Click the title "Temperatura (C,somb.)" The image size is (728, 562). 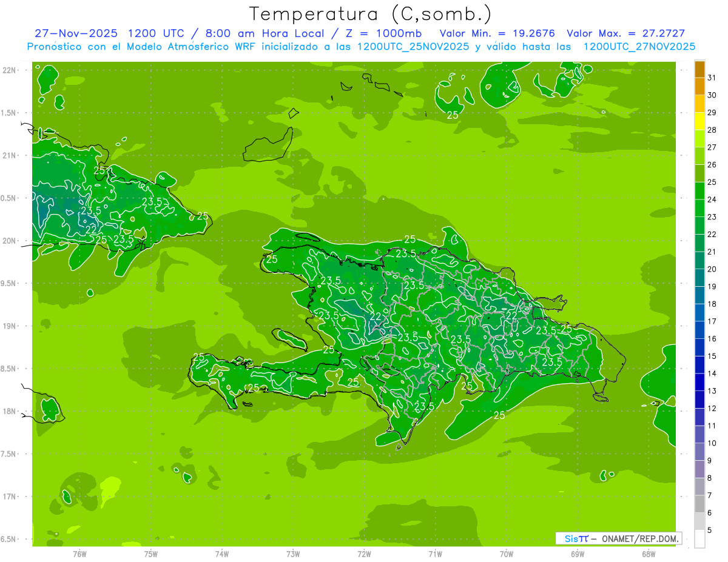coord(370,14)
